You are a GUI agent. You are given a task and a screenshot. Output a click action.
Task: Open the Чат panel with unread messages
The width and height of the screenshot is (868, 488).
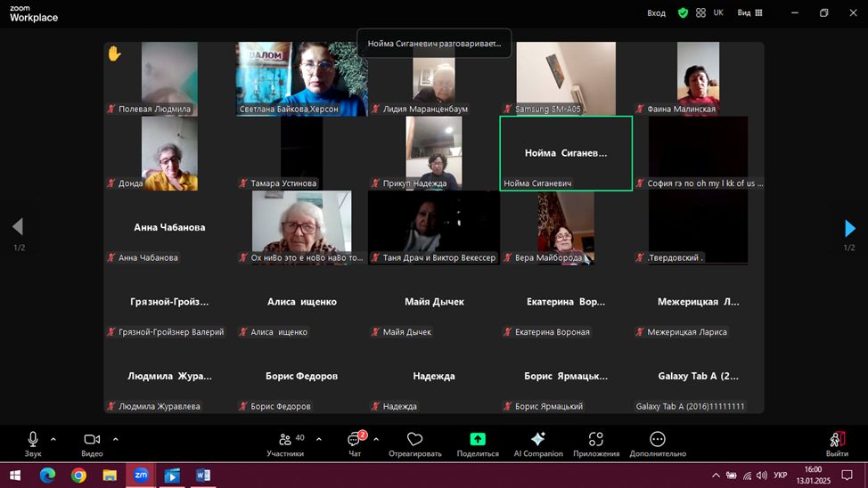tap(355, 440)
